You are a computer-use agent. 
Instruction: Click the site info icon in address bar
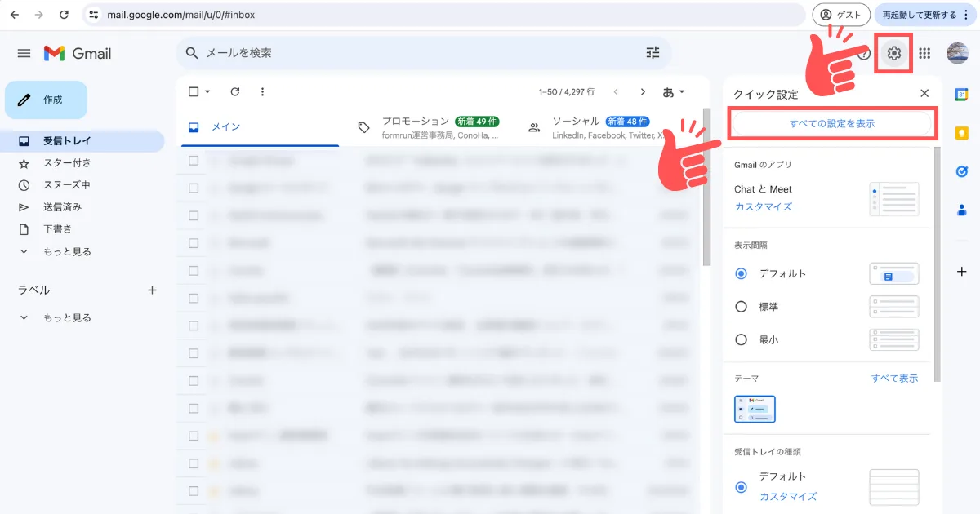tap(94, 15)
